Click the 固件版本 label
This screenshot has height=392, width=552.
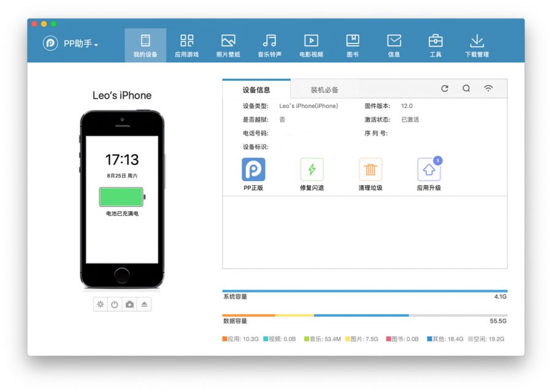(377, 106)
